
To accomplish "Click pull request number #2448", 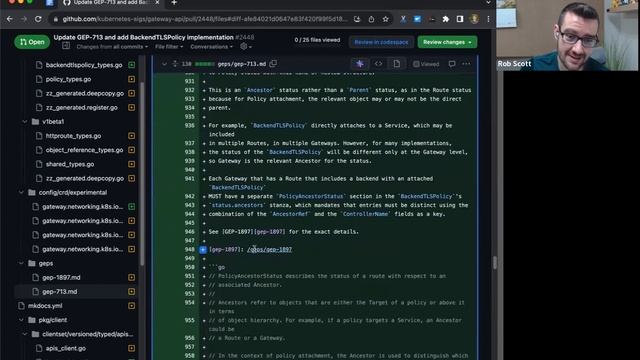I will click(x=244, y=37).
